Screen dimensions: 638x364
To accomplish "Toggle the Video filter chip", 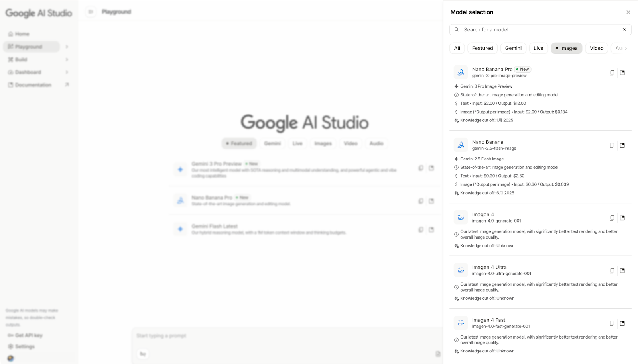I will pos(597,48).
